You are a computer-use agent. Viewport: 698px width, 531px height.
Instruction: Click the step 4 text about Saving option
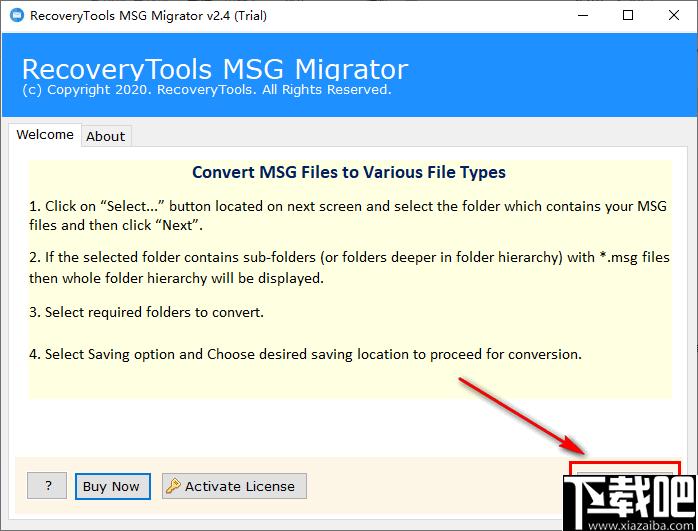[x=305, y=354]
